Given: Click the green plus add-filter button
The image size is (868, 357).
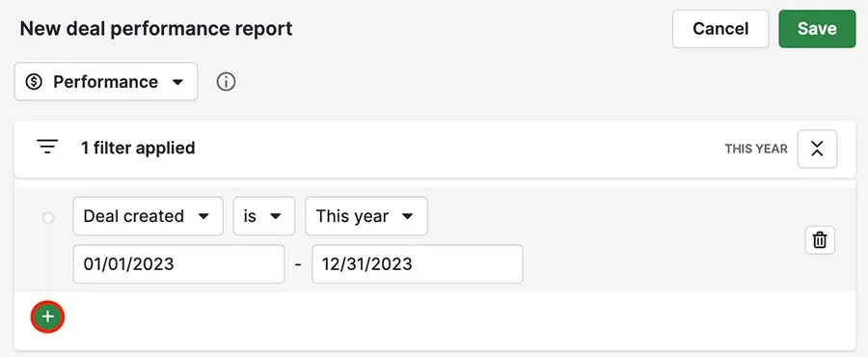Looking at the screenshot, I should pos(47,317).
